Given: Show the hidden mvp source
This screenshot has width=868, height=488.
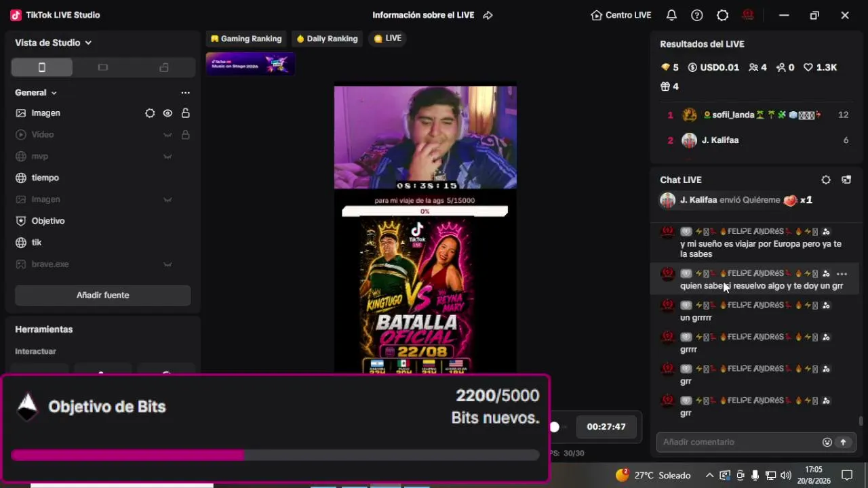Looking at the screenshot, I should pos(167,157).
